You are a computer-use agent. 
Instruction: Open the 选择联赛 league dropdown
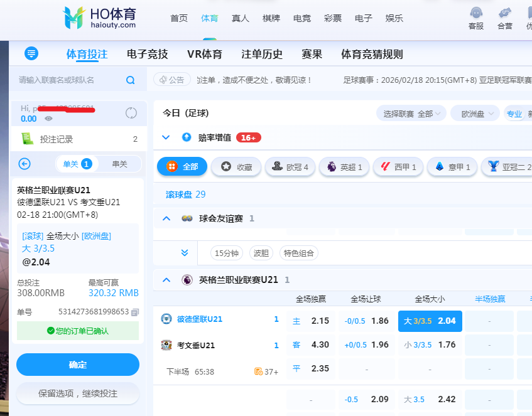411,114
